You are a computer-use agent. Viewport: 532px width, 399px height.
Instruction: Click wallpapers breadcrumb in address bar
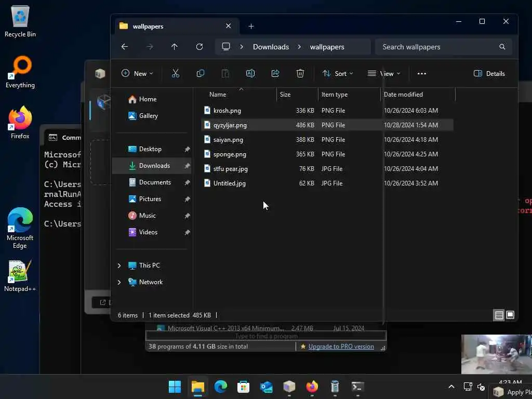(x=327, y=47)
